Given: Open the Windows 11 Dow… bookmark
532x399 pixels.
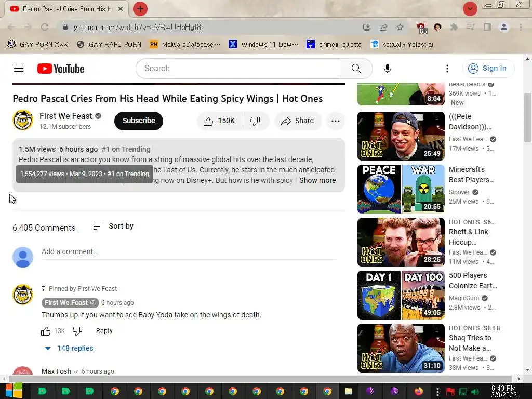Looking at the screenshot, I should [263, 45].
